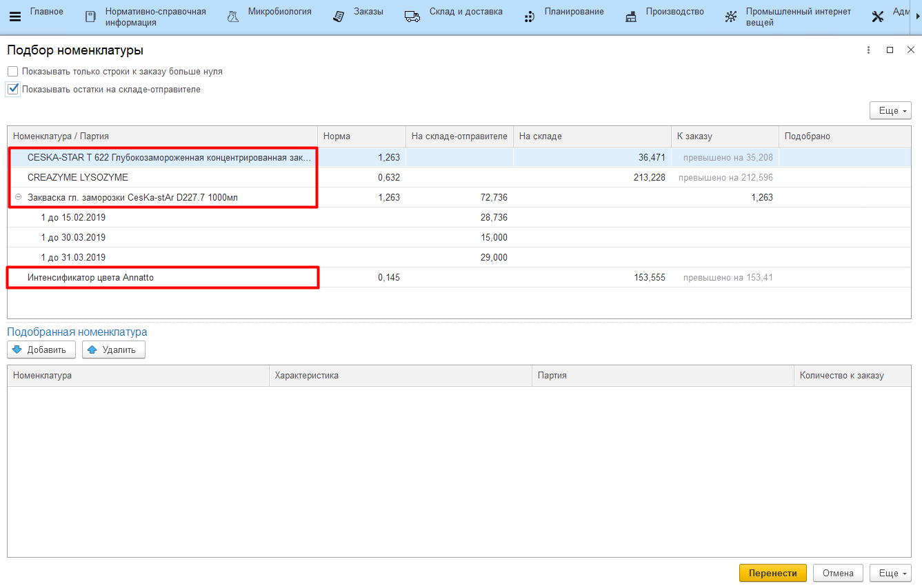Click the Planning section icon

pyautogui.click(x=530, y=17)
